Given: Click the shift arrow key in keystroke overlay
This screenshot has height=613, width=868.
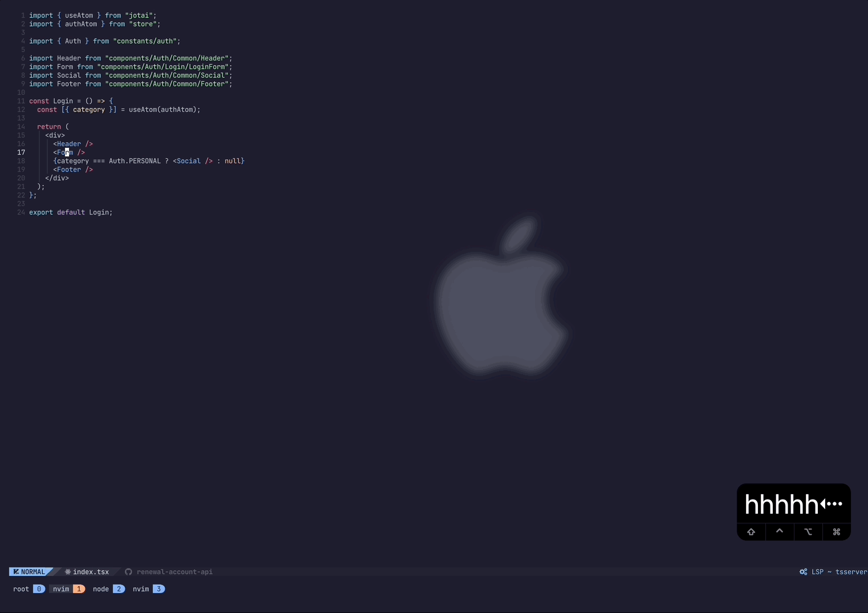Looking at the screenshot, I should [751, 531].
